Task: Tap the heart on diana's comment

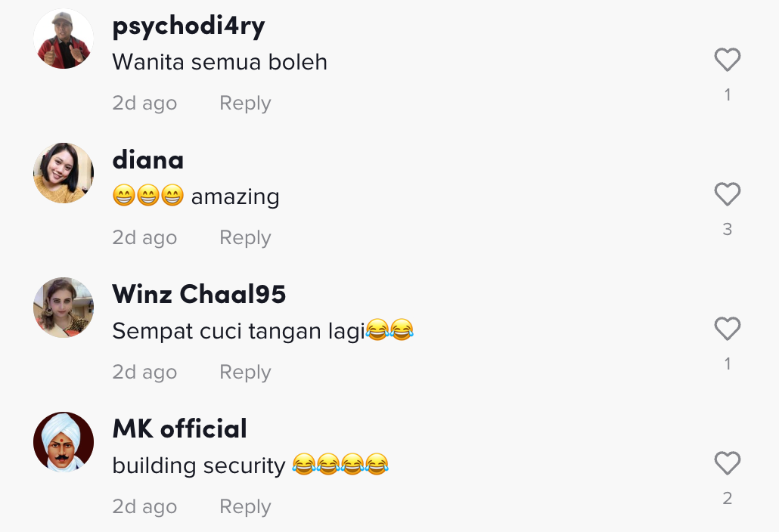Action: (x=728, y=194)
